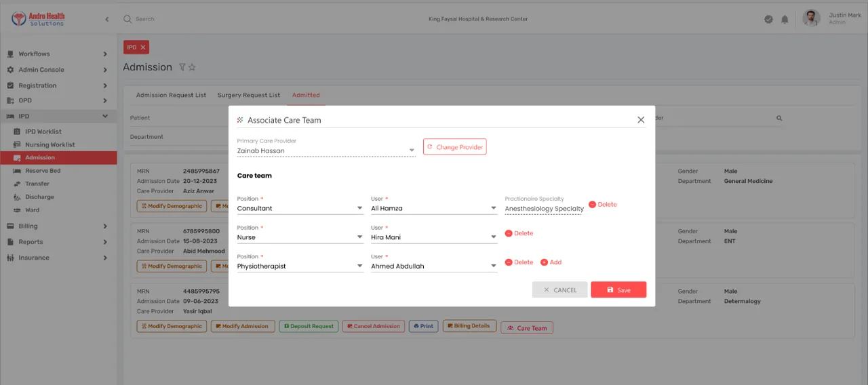The width and height of the screenshot is (868, 385).
Task: Open User dropdown showing Ali Hamza
Action: click(434, 208)
